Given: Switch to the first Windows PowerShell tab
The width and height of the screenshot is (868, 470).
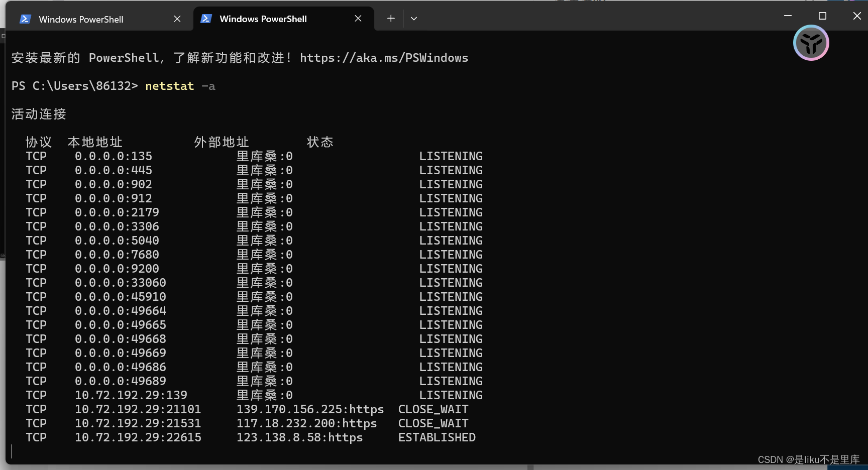Looking at the screenshot, I should tap(99, 19).
